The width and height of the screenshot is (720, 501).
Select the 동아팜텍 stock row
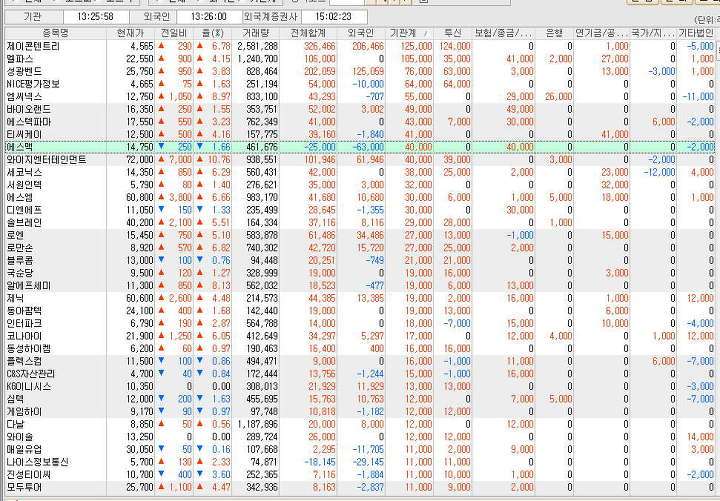[360, 311]
